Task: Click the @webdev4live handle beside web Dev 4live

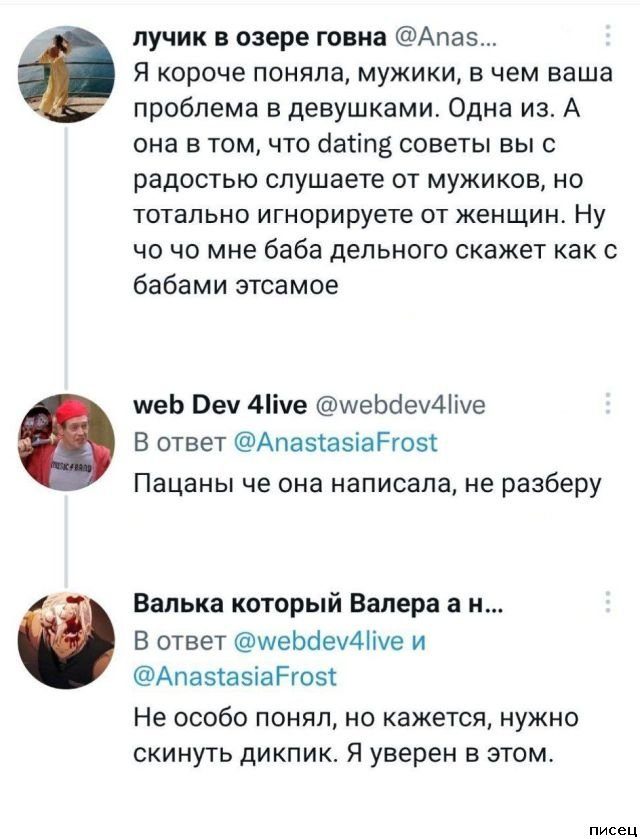Action: pos(401,405)
